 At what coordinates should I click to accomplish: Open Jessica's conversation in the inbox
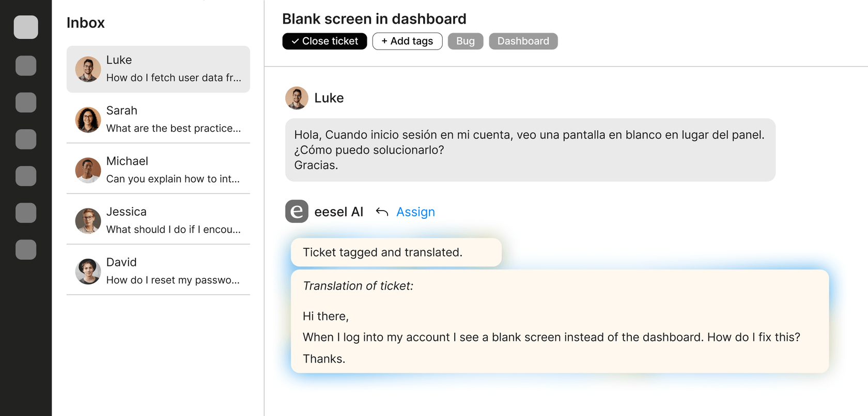pos(158,220)
